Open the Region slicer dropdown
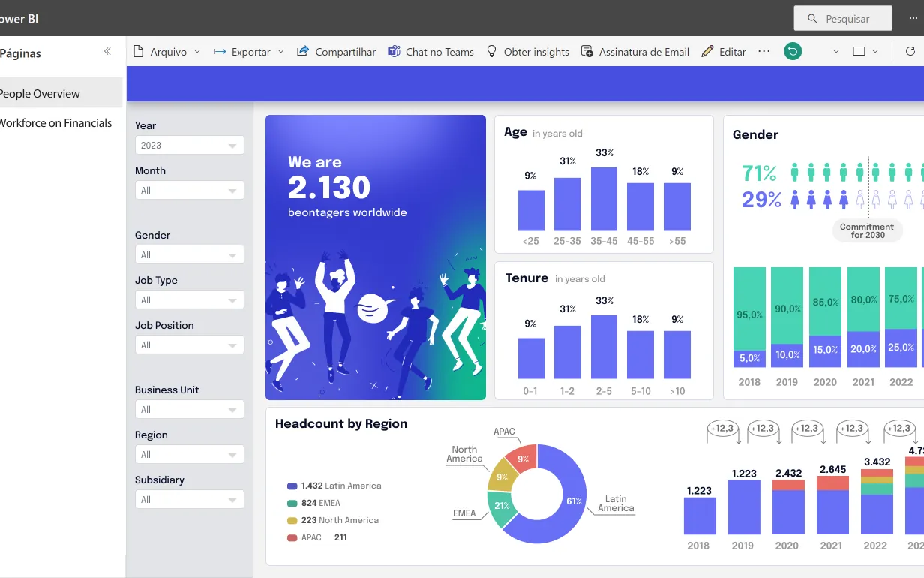The width and height of the screenshot is (924, 578). pyautogui.click(x=190, y=455)
